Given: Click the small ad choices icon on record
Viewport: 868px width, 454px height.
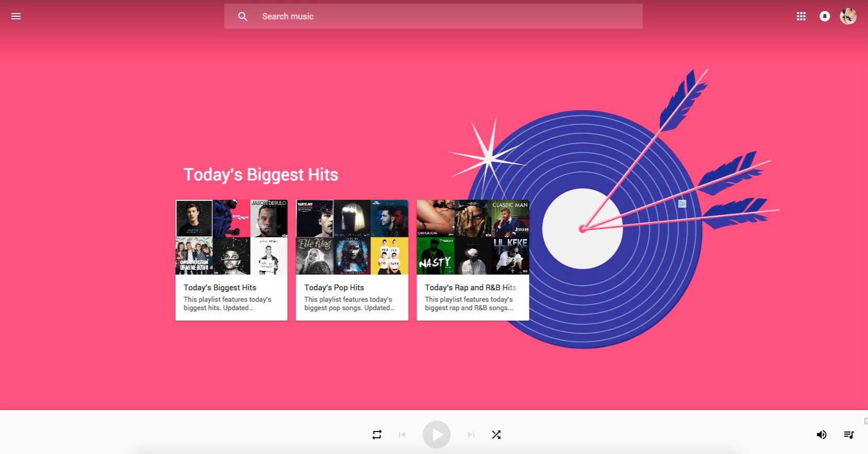Looking at the screenshot, I should (x=682, y=204).
